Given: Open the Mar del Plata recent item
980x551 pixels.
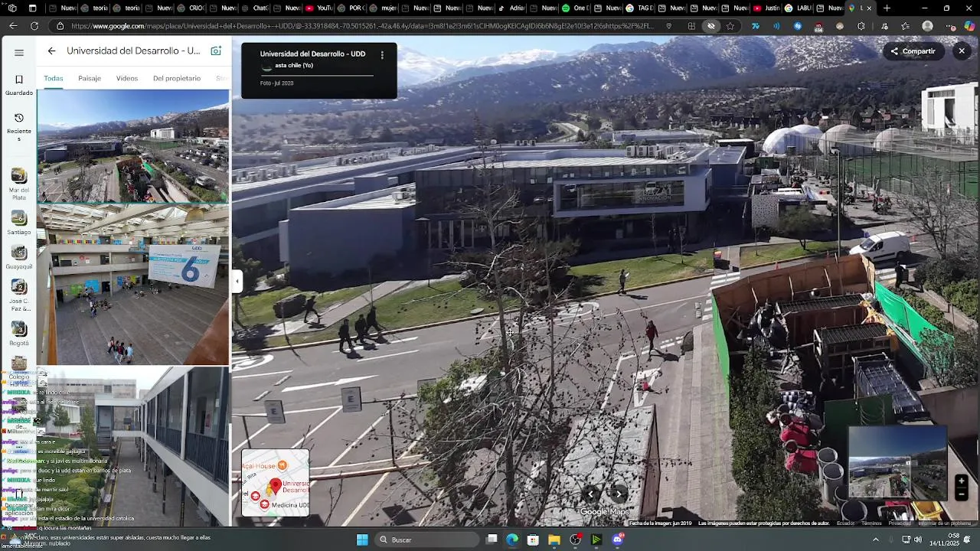Looking at the screenshot, I should 19,184.
